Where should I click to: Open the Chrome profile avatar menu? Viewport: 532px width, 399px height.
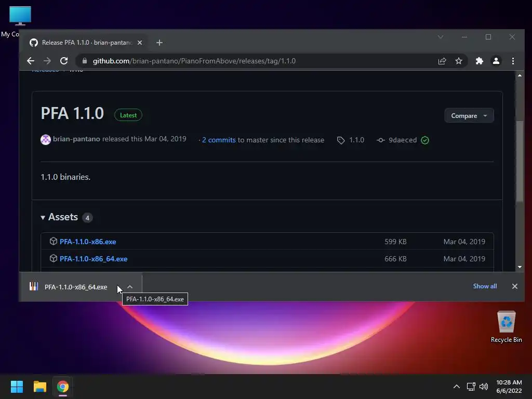click(496, 61)
